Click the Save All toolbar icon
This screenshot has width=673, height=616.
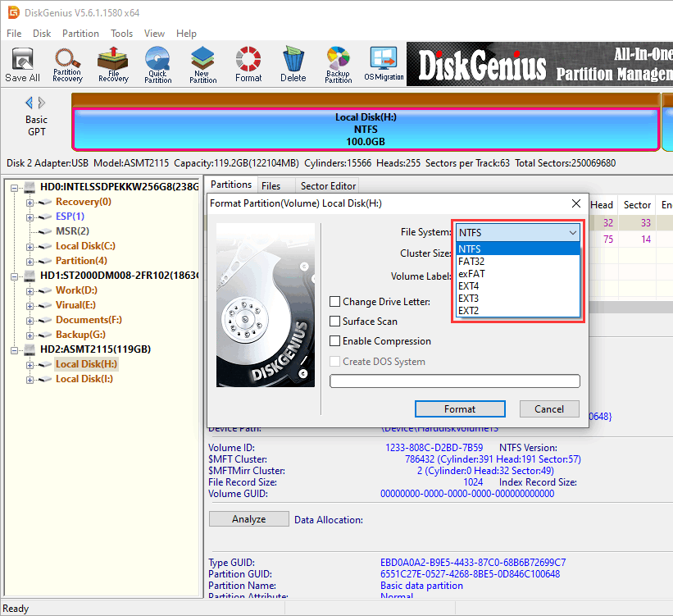coord(22,65)
